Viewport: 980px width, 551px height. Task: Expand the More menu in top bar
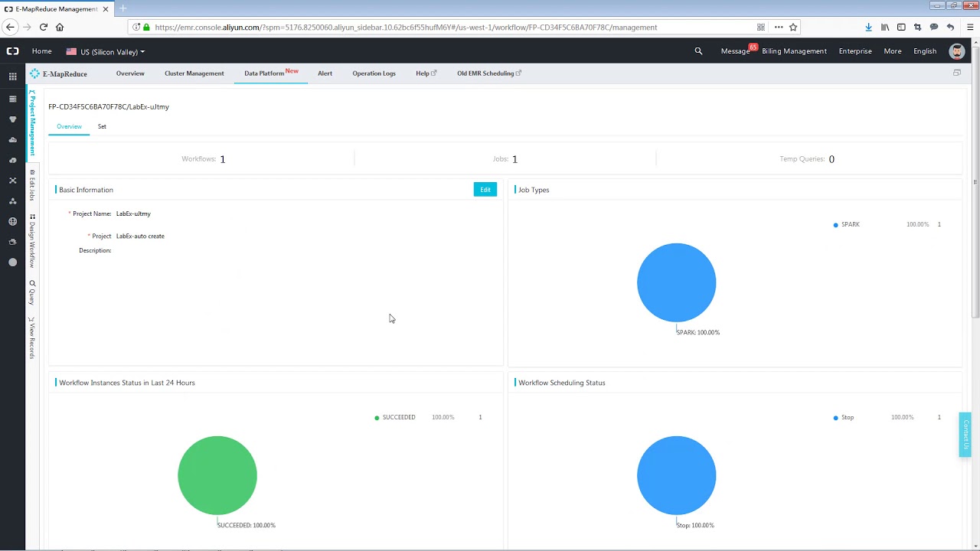893,51
